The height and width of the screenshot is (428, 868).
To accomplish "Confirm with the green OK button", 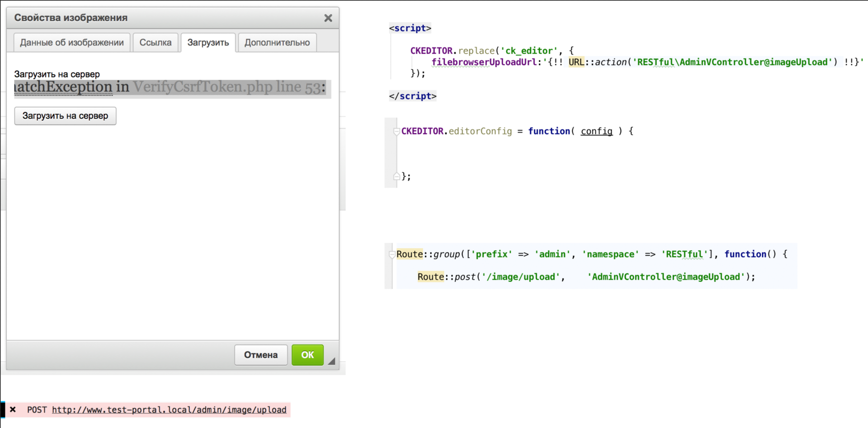I will [307, 355].
